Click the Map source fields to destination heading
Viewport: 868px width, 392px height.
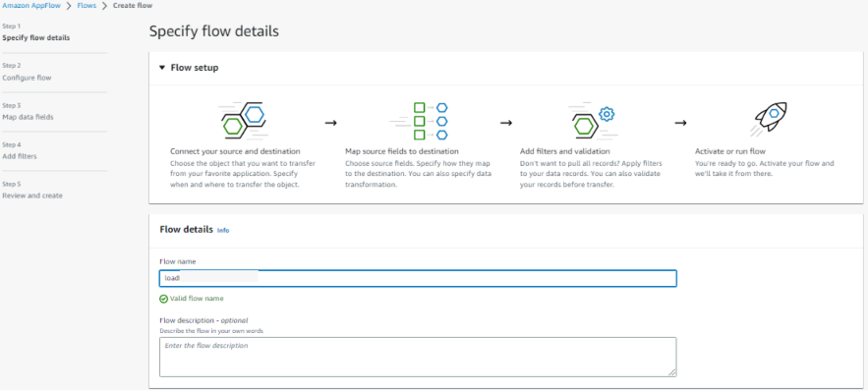[402, 151]
